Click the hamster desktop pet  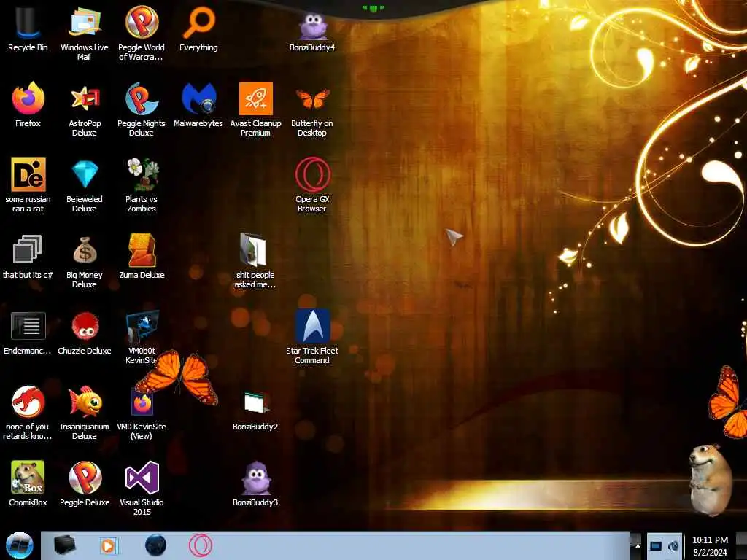[x=711, y=479]
